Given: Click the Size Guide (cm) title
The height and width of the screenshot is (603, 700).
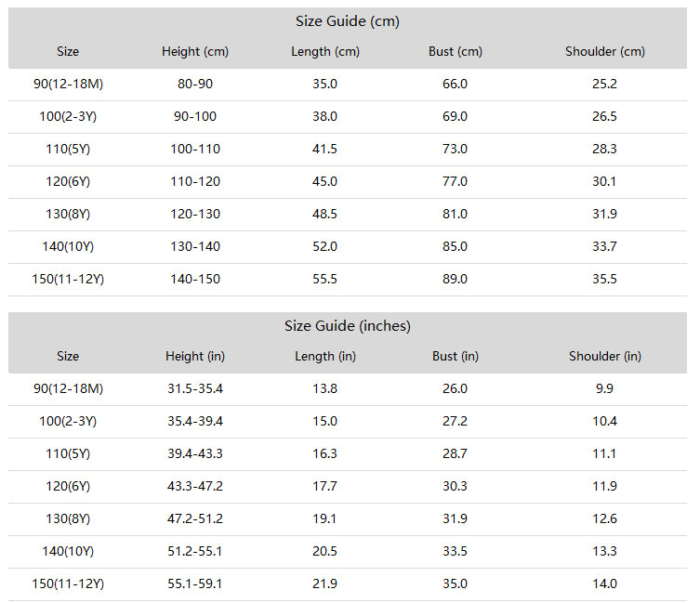Looking at the screenshot, I should point(348,21).
